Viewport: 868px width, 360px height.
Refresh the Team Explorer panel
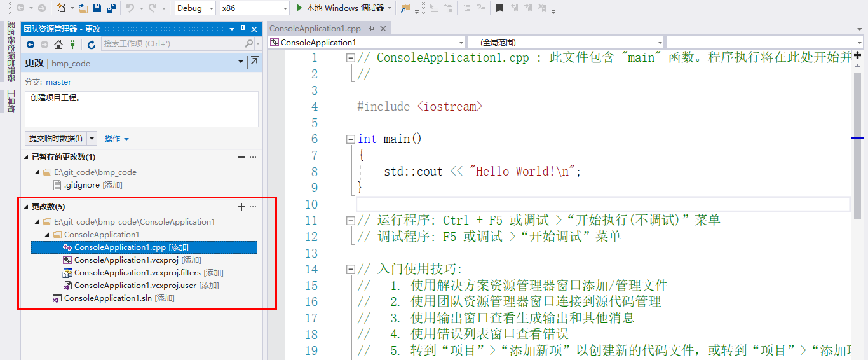coord(92,45)
